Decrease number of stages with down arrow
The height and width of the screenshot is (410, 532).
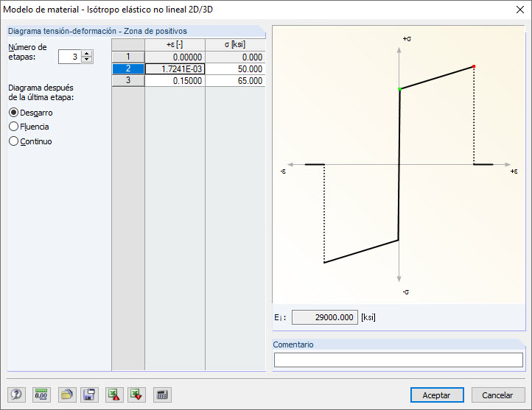click(87, 60)
